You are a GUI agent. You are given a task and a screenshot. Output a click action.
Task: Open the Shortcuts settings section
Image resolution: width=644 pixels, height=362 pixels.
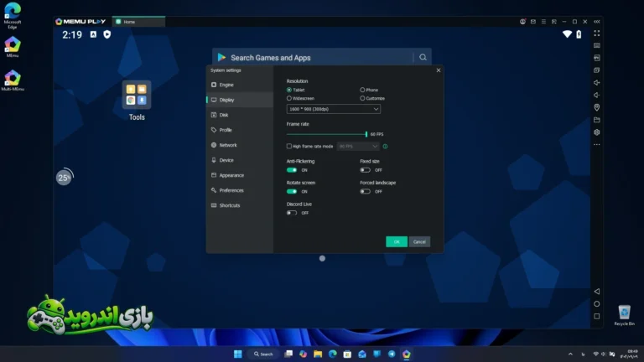click(240, 205)
